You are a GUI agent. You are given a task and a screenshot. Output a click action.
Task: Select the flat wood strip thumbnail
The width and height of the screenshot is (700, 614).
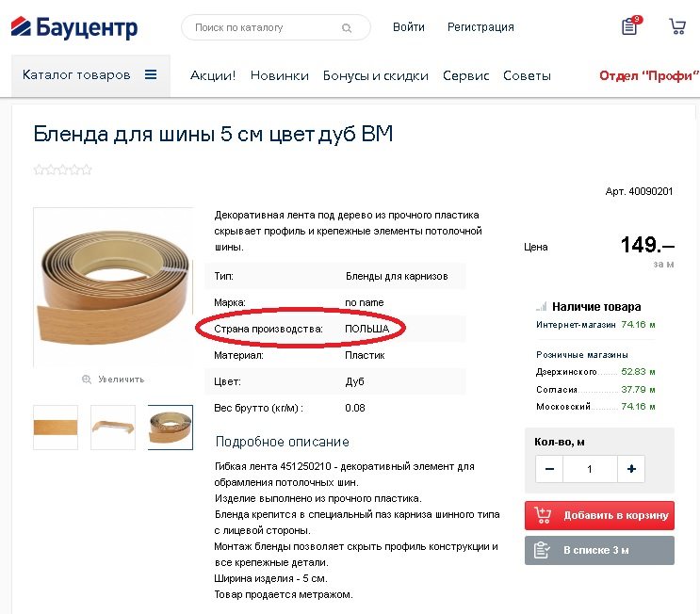(x=56, y=427)
